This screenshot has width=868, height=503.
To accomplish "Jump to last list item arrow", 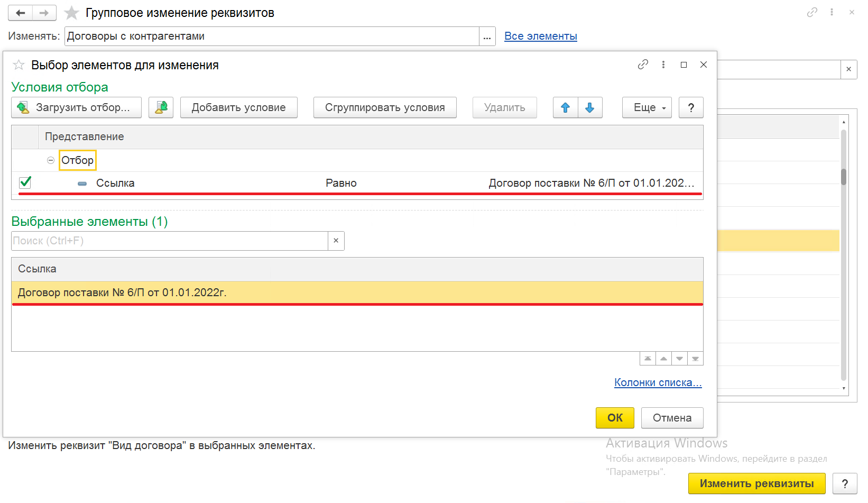I will [695, 359].
